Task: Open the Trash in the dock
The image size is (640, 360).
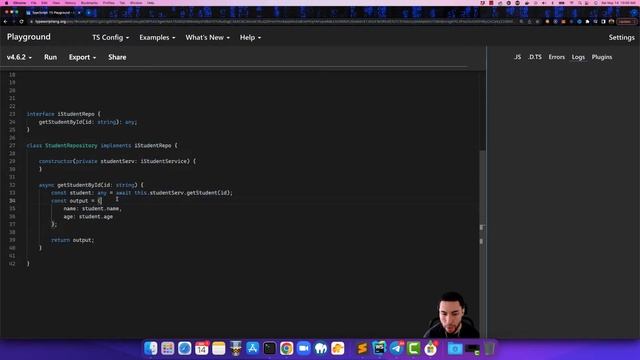Action: (489, 348)
